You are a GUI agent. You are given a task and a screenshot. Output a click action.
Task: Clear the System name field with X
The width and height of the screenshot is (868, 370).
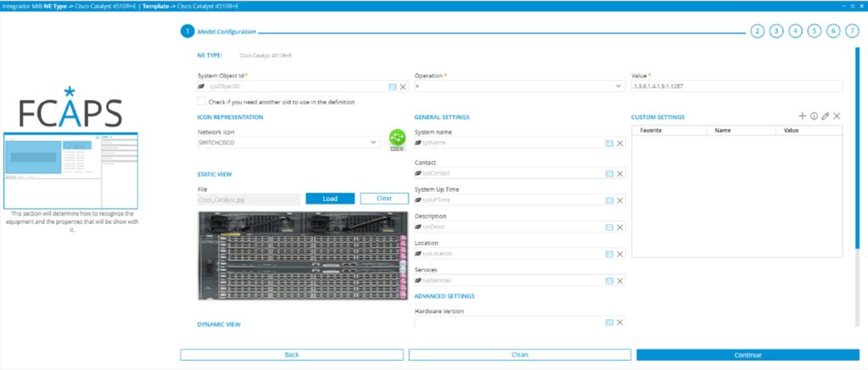(620, 143)
